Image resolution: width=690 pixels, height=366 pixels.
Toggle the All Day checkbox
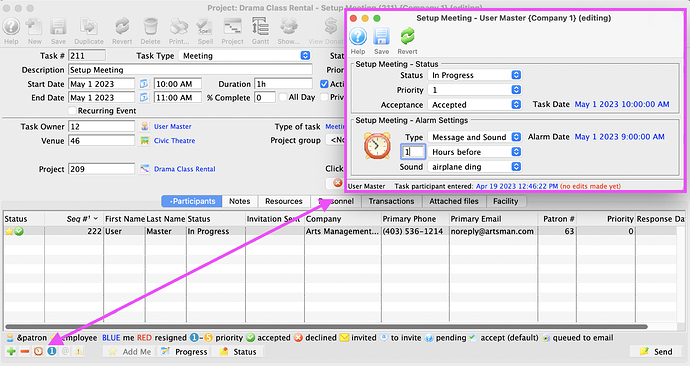coord(283,97)
